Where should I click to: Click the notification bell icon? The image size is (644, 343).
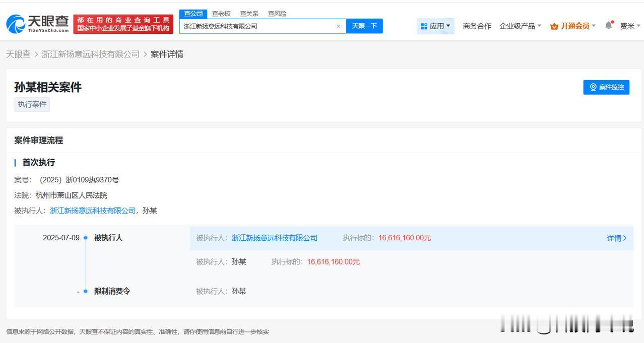[x=609, y=25]
